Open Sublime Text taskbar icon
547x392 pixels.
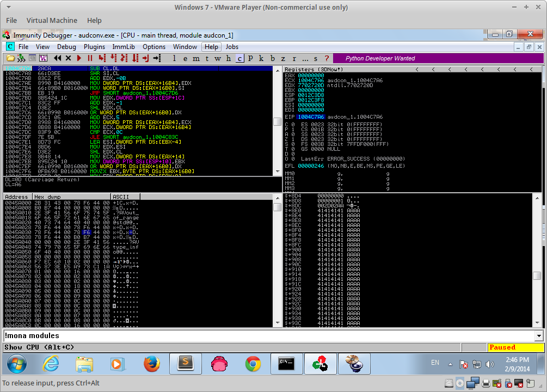(185, 364)
